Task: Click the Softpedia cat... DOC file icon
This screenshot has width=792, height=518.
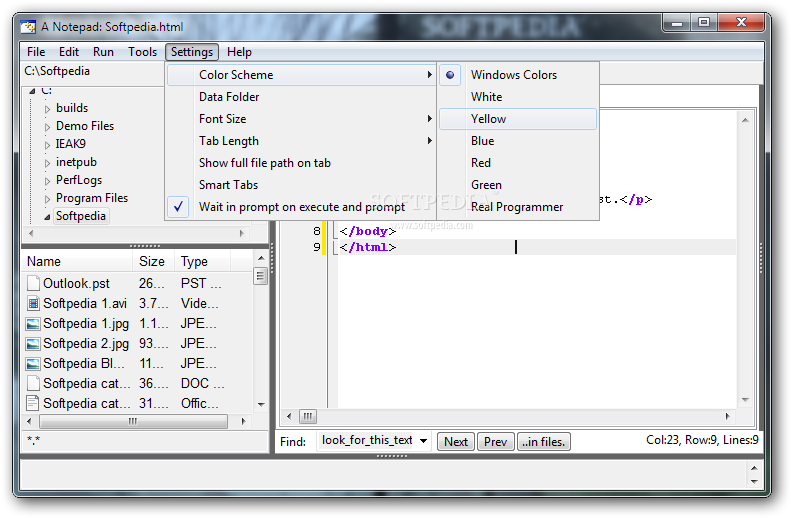Action: pyautogui.click(x=33, y=383)
